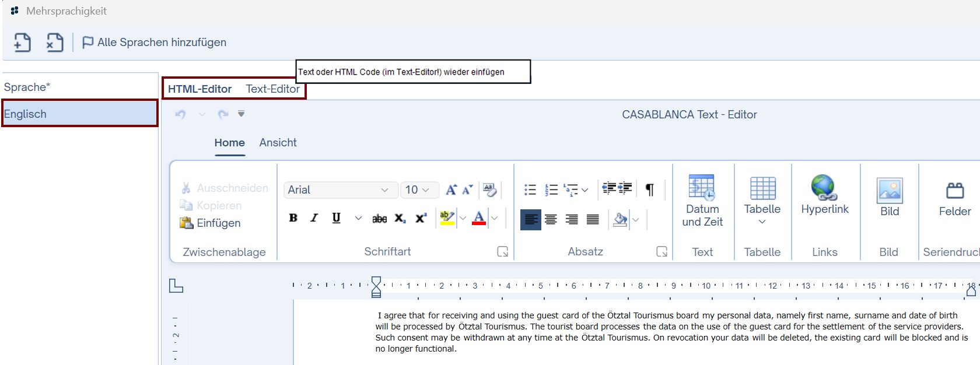Click the redo arrow icon
The image size is (980, 365).
click(223, 114)
